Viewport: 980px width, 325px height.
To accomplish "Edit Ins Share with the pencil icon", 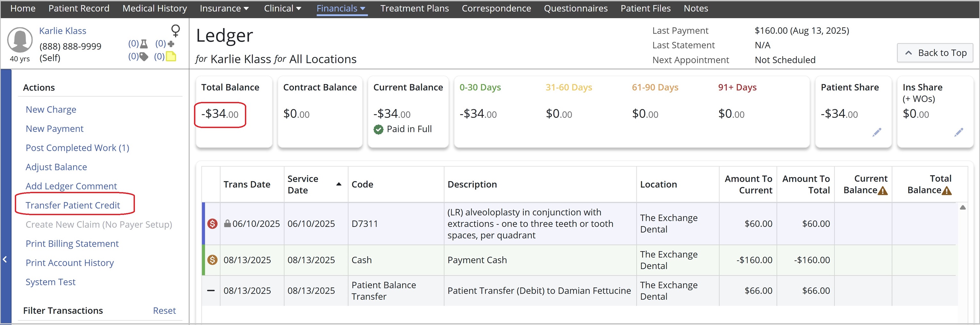I will [958, 132].
